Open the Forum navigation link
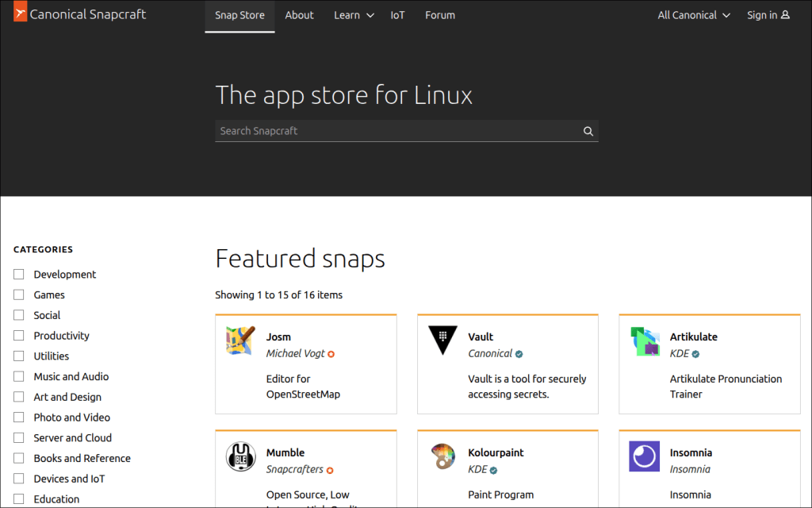This screenshot has height=508, width=812. click(440, 15)
